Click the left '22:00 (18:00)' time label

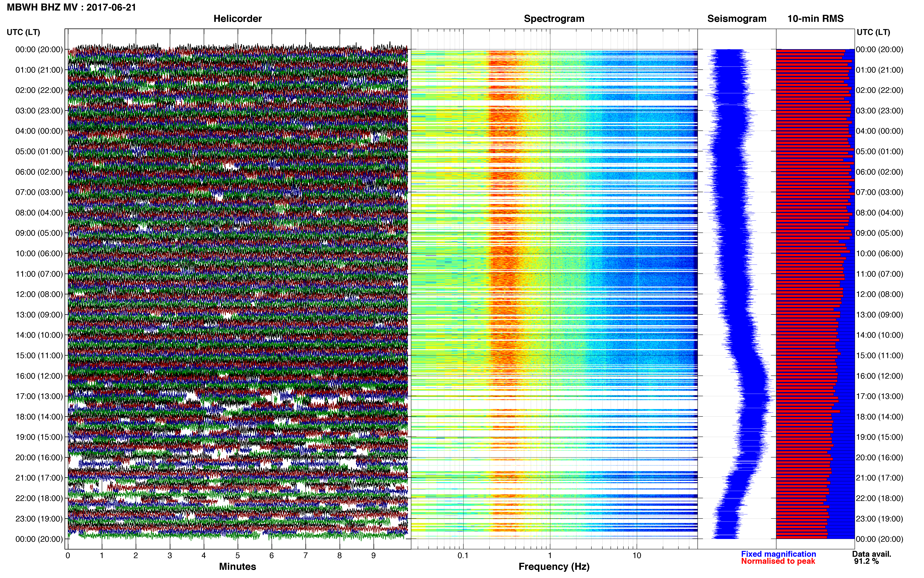coord(39,498)
